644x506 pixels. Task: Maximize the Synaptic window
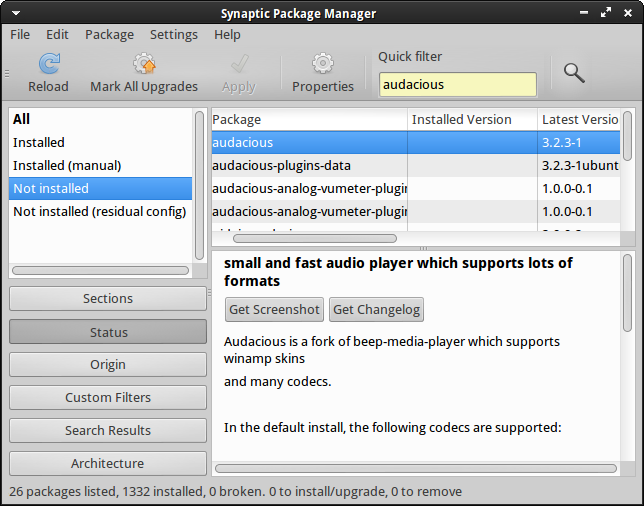click(606, 13)
